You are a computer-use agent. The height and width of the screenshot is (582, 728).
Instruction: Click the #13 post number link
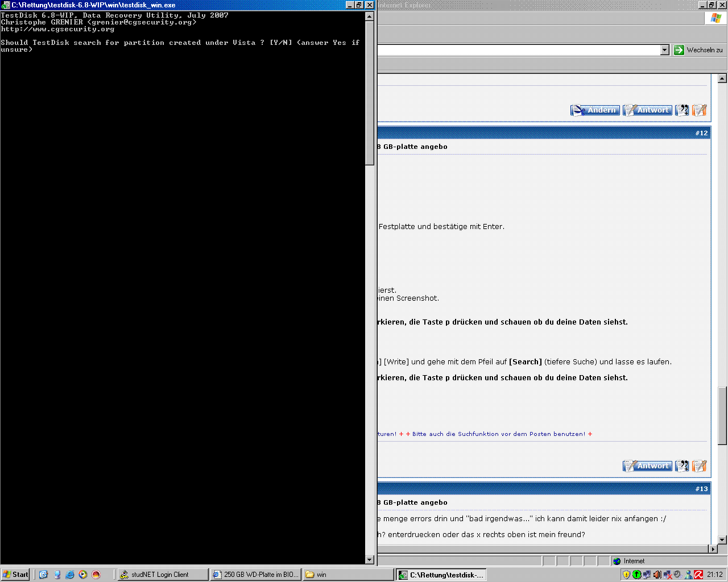coord(701,489)
